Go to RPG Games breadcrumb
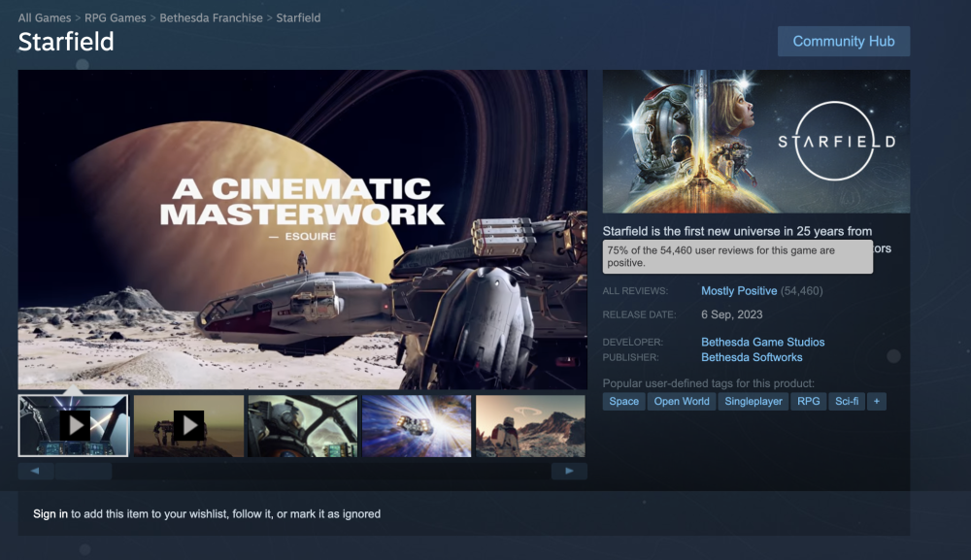The width and height of the screenshot is (971, 560). coord(116,17)
